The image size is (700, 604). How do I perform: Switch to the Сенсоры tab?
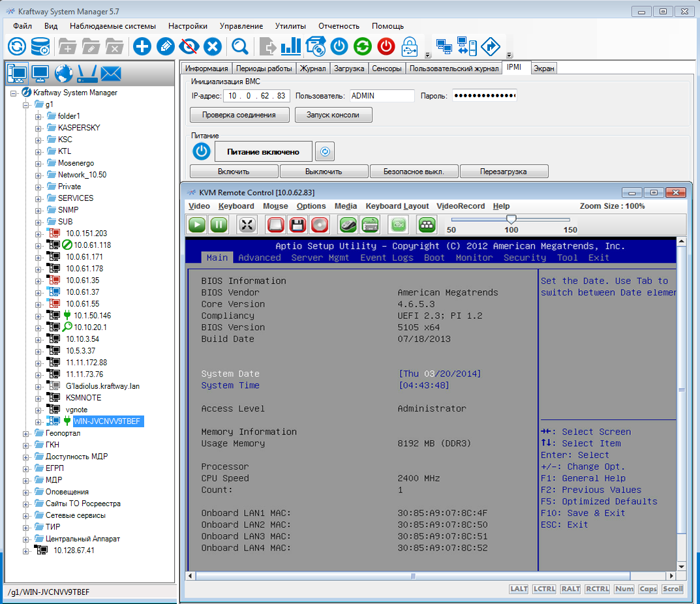point(387,67)
